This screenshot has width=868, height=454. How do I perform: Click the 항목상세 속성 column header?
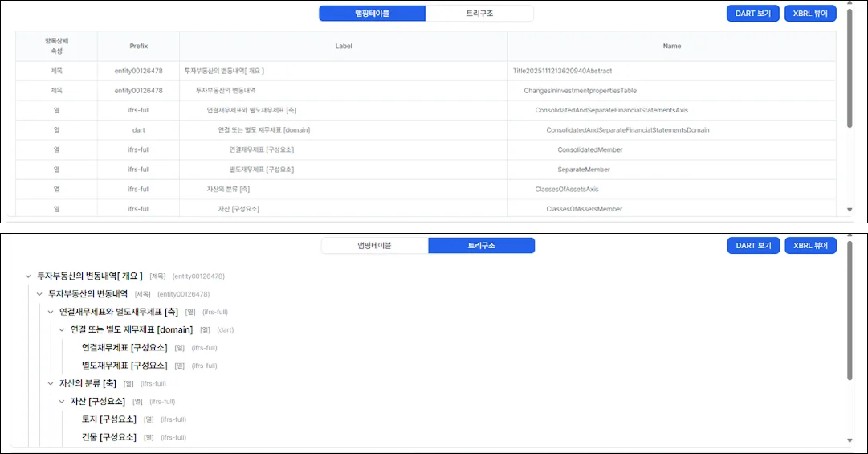56,46
